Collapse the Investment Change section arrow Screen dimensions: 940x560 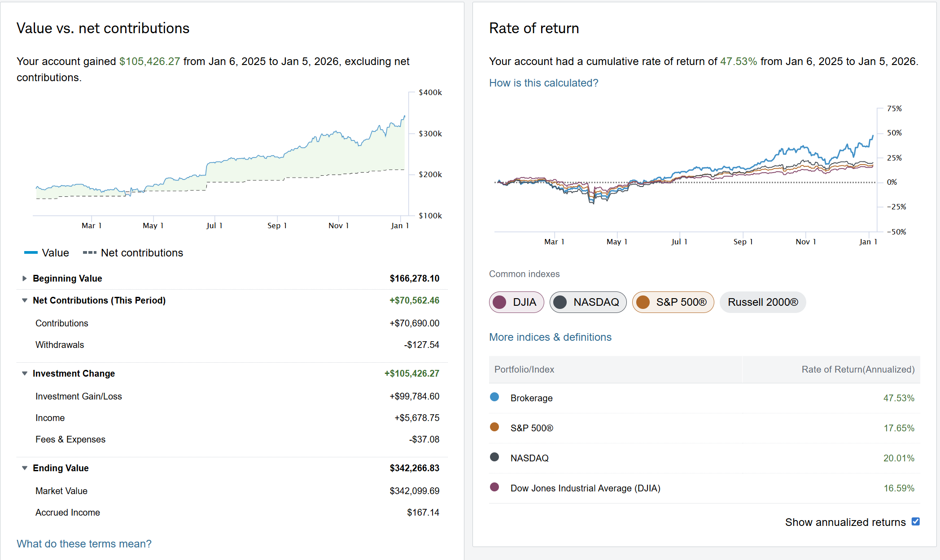click(25, 373)
